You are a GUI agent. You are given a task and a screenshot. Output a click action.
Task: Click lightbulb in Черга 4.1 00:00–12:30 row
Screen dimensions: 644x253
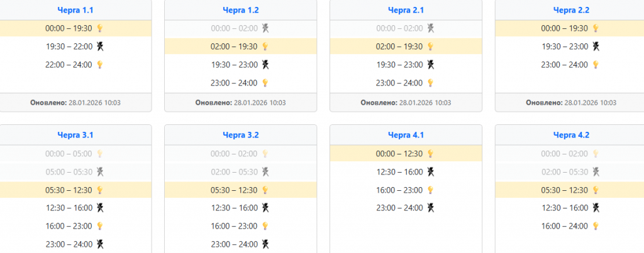point(431,154)
